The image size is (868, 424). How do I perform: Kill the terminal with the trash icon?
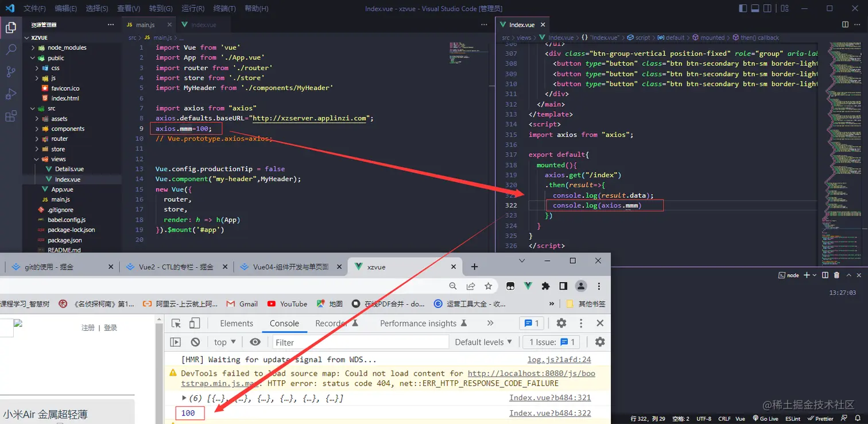point(836,275)
